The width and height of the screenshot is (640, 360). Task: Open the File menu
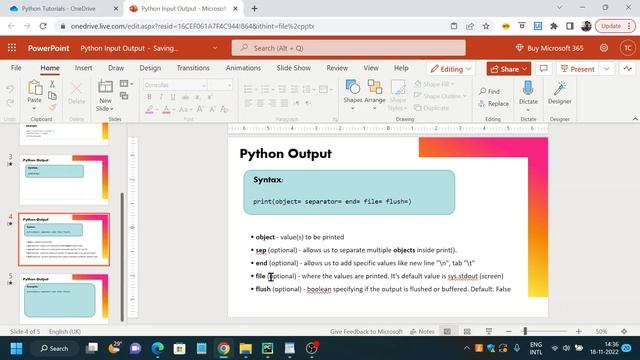(x=16, y=68)
